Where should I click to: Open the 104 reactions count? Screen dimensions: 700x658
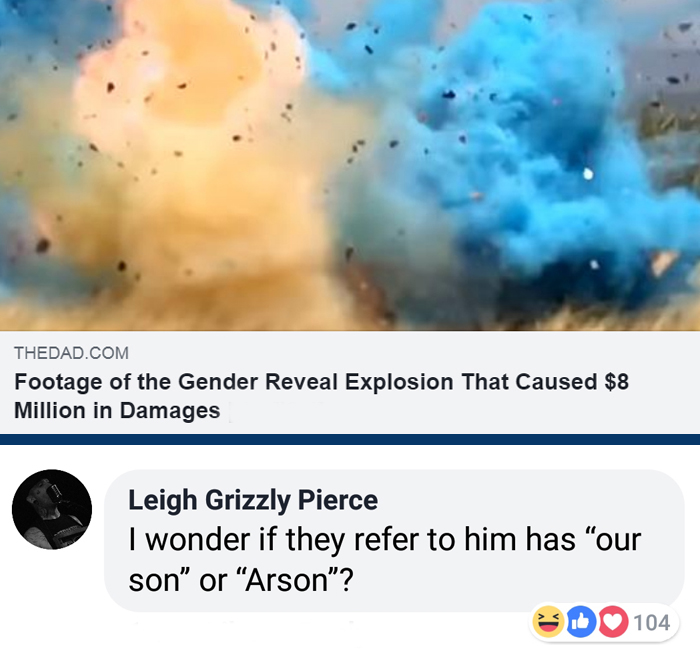click(652, 622)
